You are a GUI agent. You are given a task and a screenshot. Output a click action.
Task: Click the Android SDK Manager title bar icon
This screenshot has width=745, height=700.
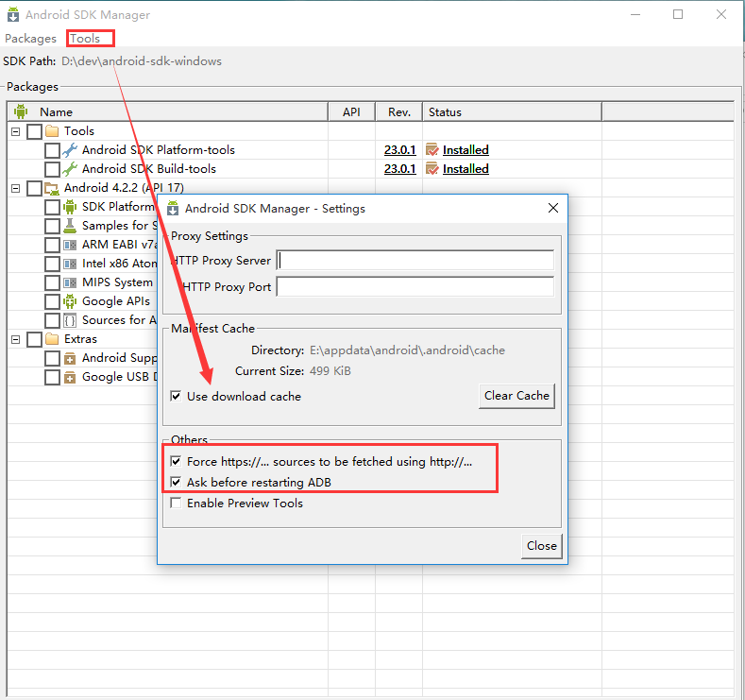[x=13, y=15]
